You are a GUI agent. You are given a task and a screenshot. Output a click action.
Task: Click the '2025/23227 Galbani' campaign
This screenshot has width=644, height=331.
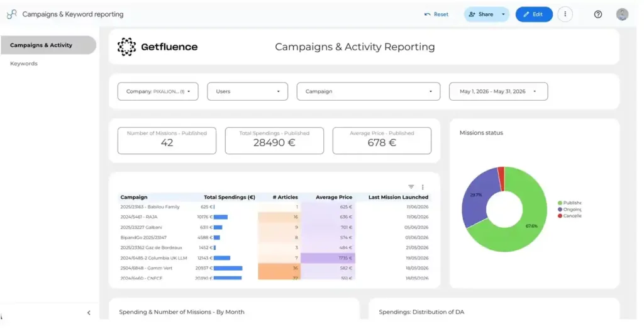pos(142,227)
